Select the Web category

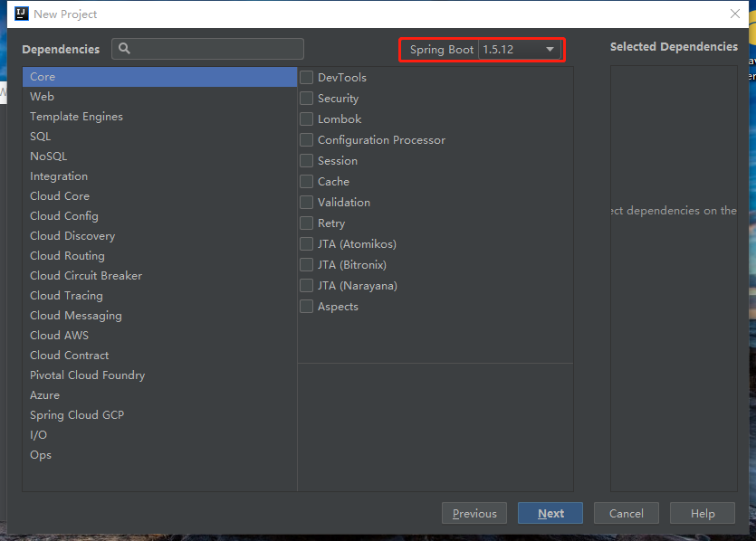159,97
